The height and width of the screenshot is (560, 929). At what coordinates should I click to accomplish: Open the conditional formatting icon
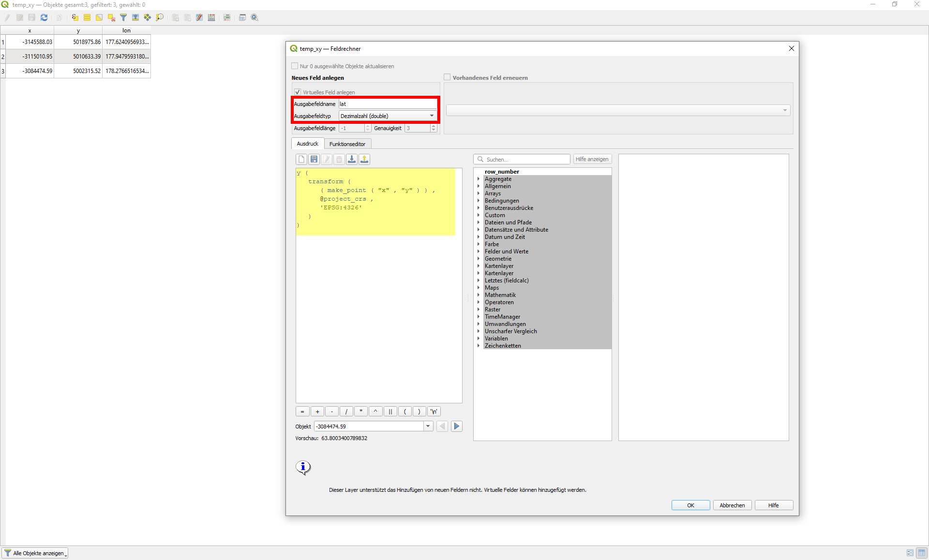[227, 17]
